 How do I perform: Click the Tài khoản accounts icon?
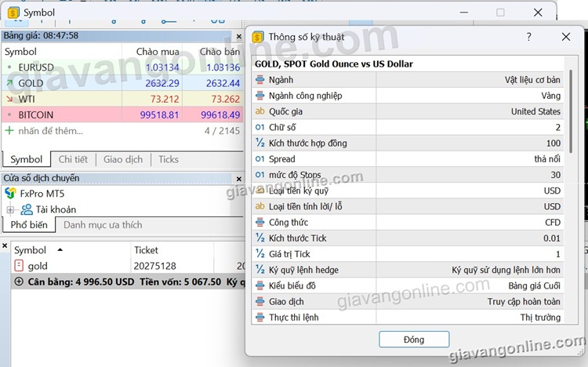27,209
